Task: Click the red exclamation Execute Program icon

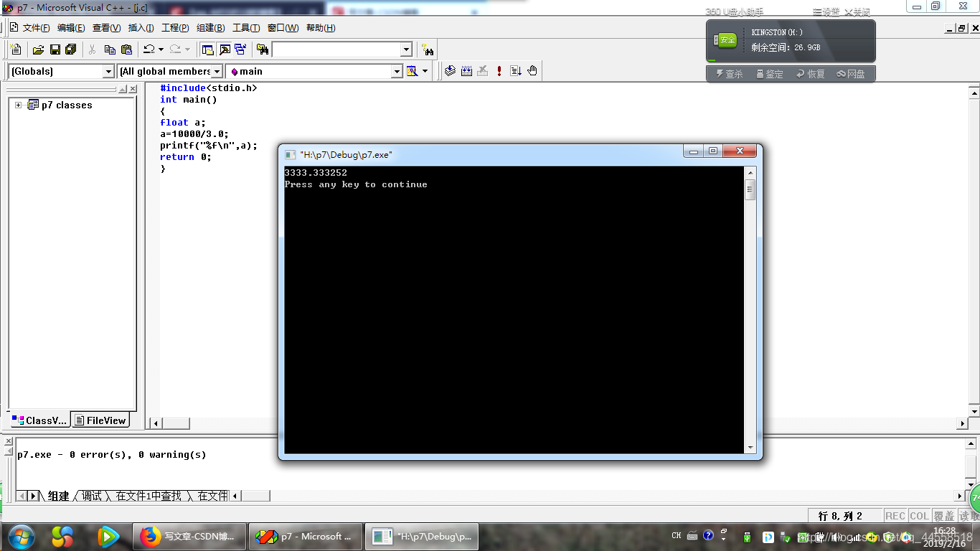Action: (x=499, y=71)
